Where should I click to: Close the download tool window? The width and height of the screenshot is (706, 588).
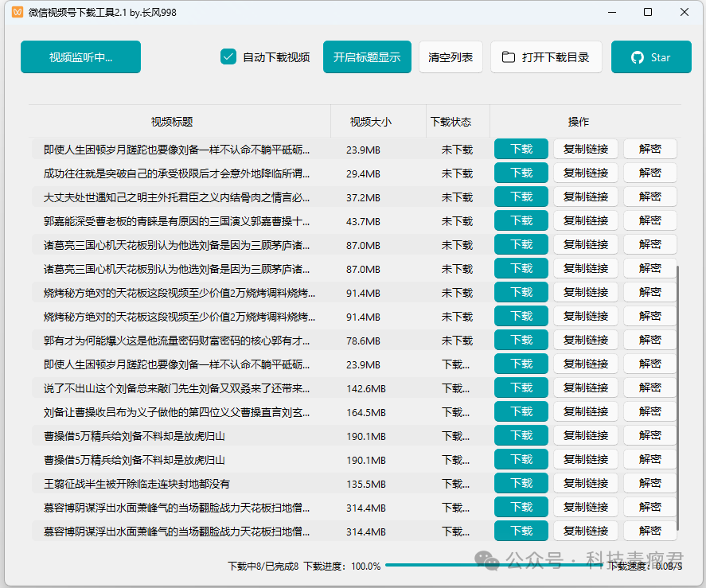point(685,12)
